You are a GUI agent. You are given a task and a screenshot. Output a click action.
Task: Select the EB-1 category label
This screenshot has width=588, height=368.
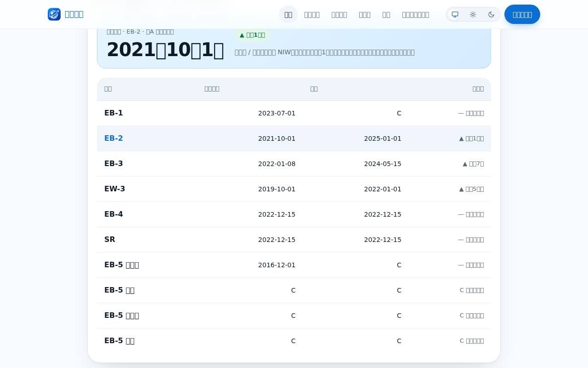[x=113, y=113]
